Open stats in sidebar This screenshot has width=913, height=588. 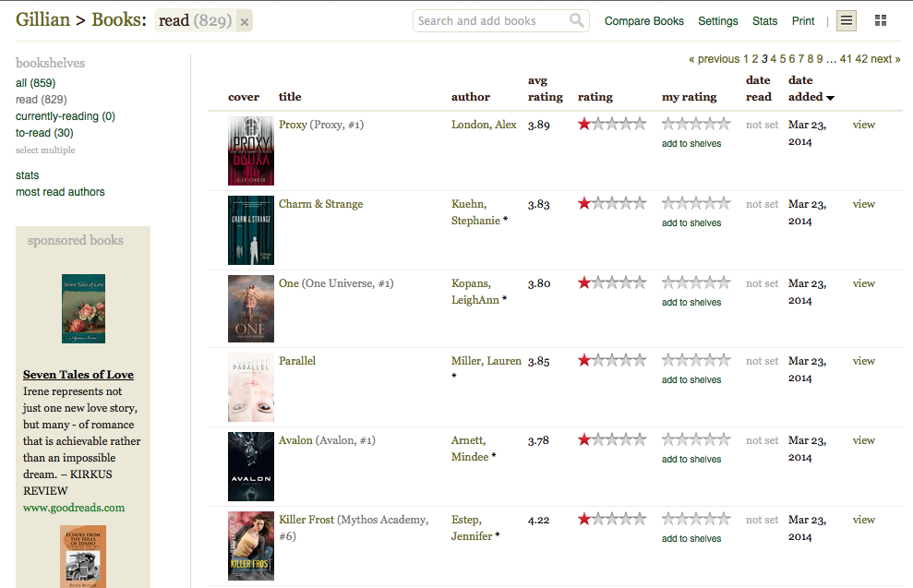click(28, 175)
